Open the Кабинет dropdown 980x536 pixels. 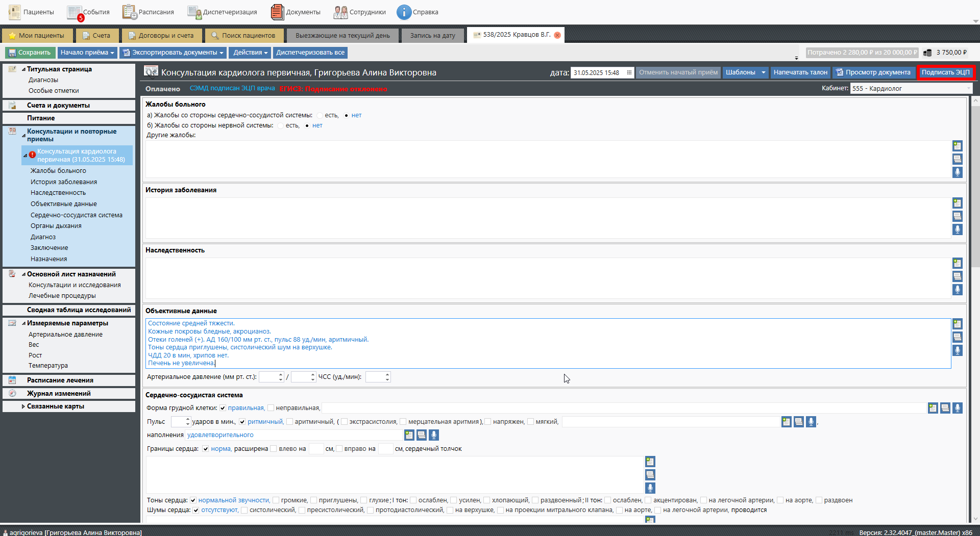[x=968, y=88]
